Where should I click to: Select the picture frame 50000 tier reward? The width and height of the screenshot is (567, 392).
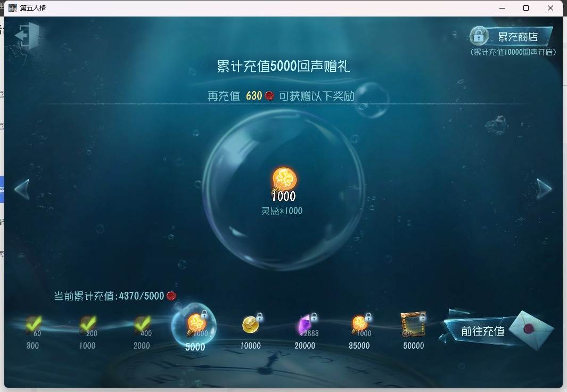pyautogui.click(x=413, y=324)
